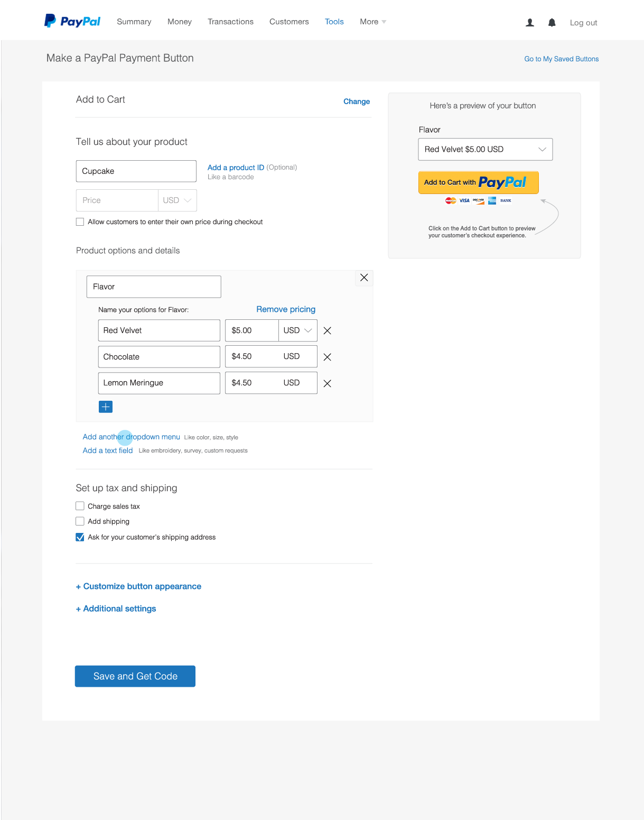Click Save and Get Code button
Screen dimensions: 644x820
(135, 676)
